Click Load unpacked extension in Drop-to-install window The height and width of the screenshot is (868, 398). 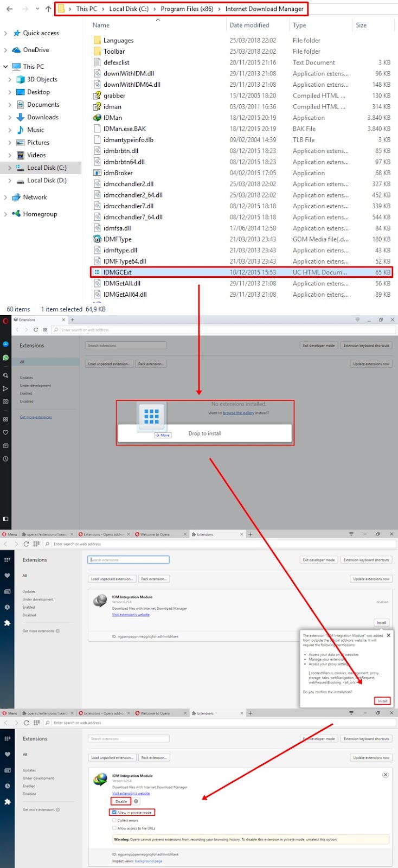pyautogui.click(x=109, y=364)
